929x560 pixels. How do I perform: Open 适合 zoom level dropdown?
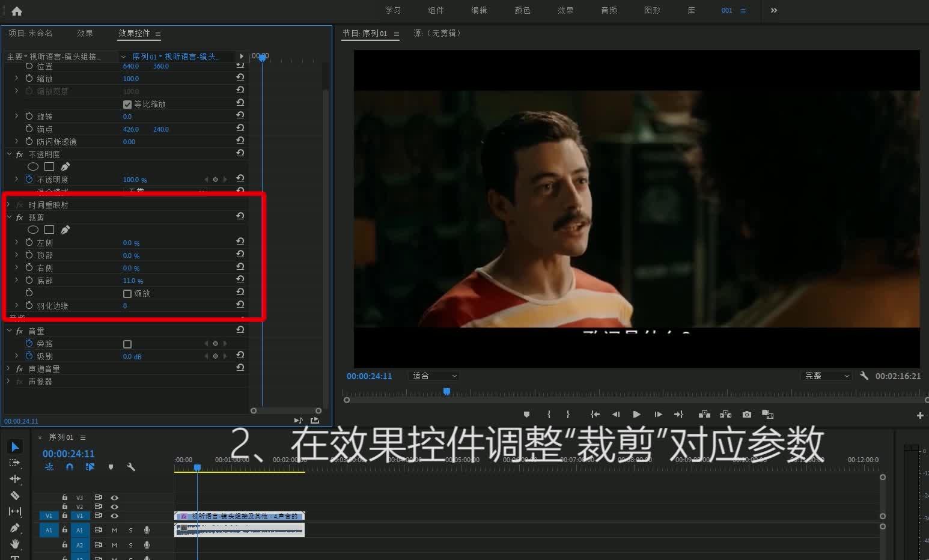tap(434, 376)
